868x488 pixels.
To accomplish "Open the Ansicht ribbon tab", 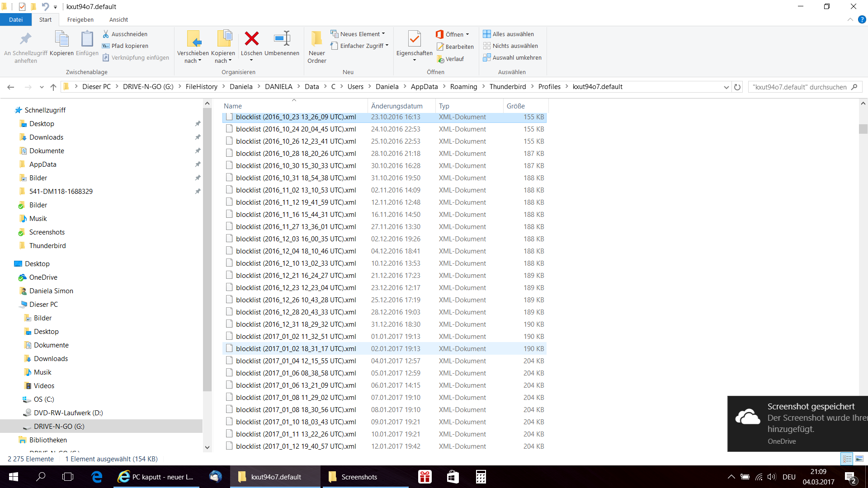I will click(x=118, y=19).
